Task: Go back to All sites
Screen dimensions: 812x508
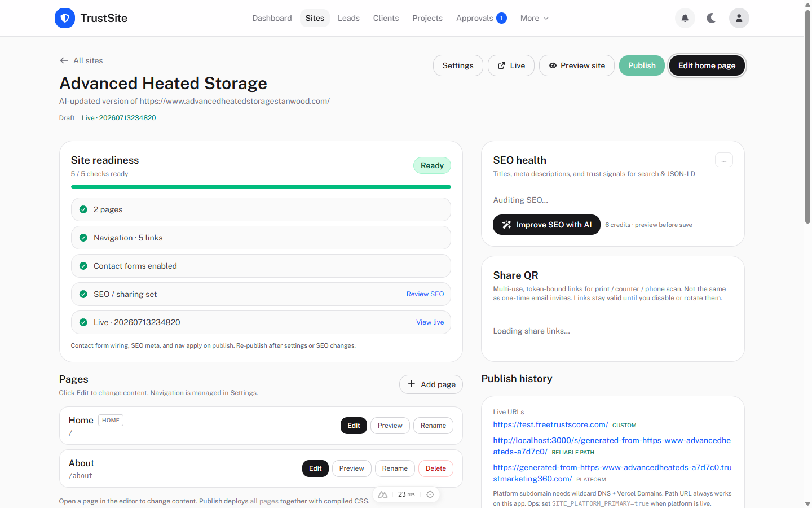Action: (x=81, y=60)
